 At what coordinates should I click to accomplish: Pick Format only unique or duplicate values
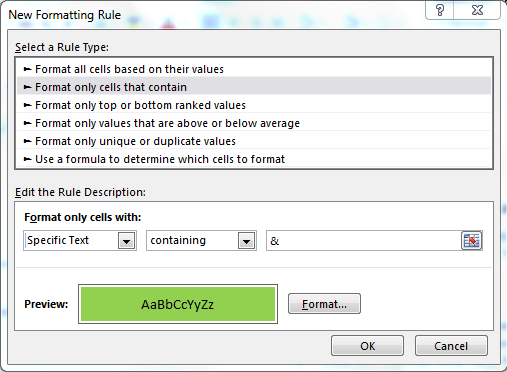pyautogui.click(x=254, y=141)
